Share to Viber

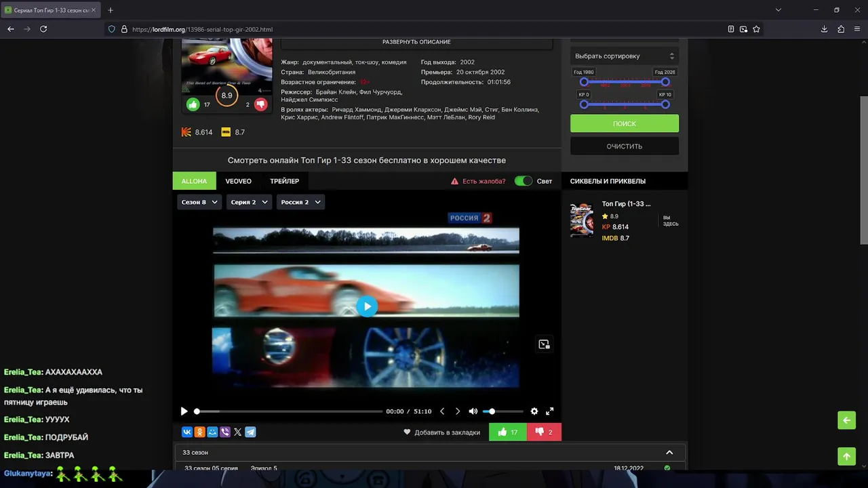225,432
